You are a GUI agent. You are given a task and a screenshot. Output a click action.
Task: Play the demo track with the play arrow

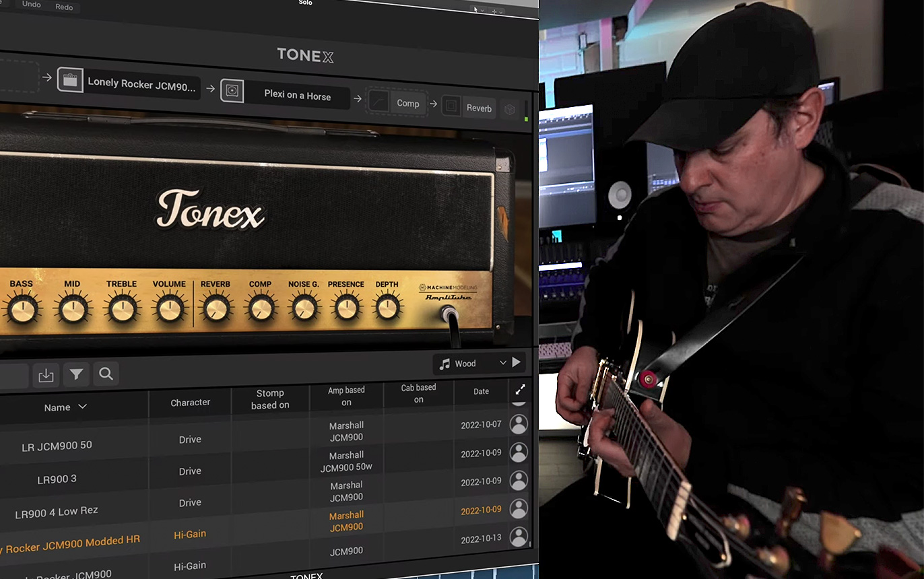click(x=516, y=362)
